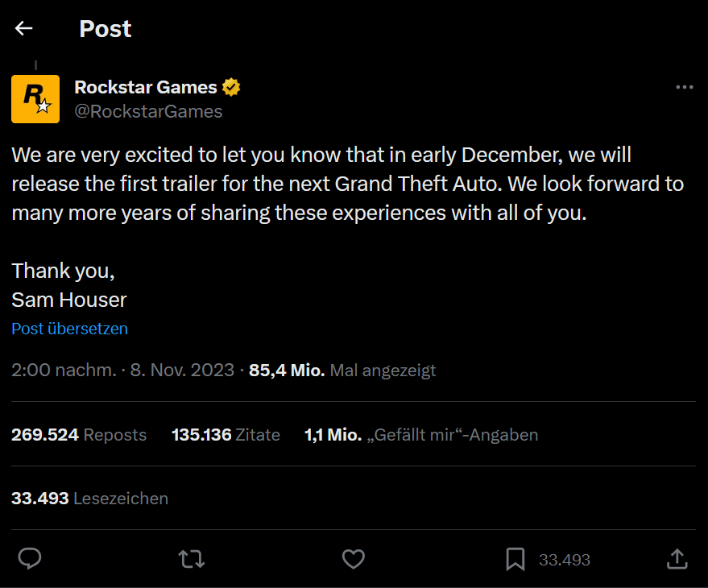Click the 8. Nov. 2023 timestamp
This screenshot has height=588, width=708.
pos(182,370)
